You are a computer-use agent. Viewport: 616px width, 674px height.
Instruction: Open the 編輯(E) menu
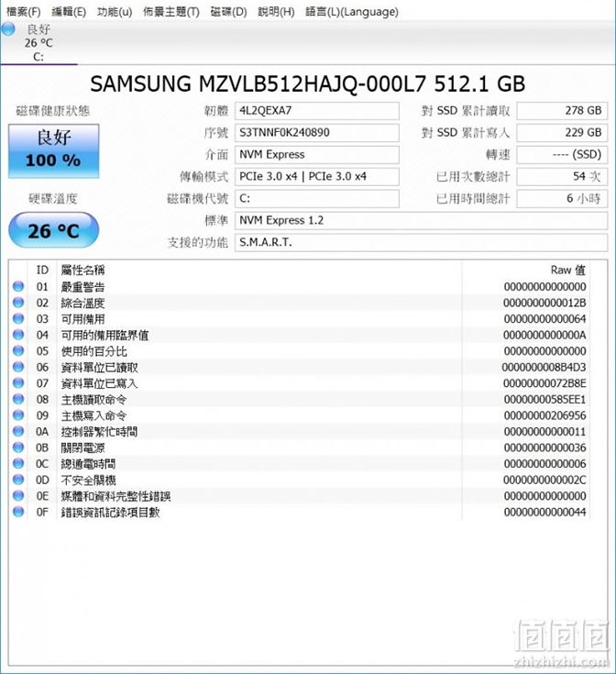click(69, 12)
